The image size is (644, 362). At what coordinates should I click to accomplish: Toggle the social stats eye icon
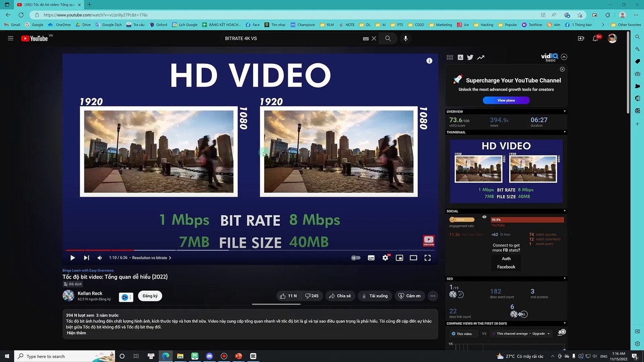click(484, 217)
